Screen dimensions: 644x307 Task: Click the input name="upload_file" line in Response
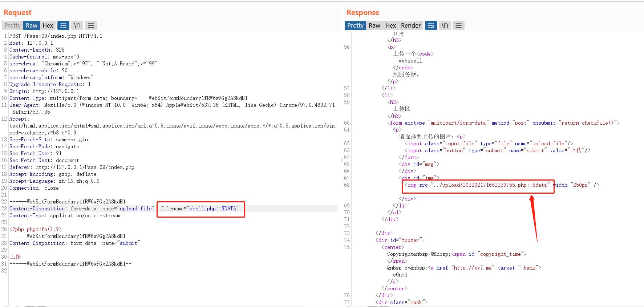(489, 144)
